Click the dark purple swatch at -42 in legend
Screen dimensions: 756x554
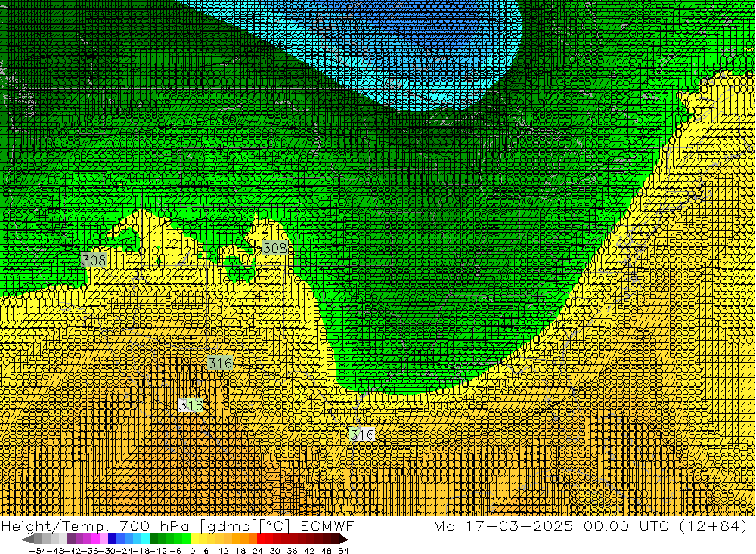pos(71,539)
